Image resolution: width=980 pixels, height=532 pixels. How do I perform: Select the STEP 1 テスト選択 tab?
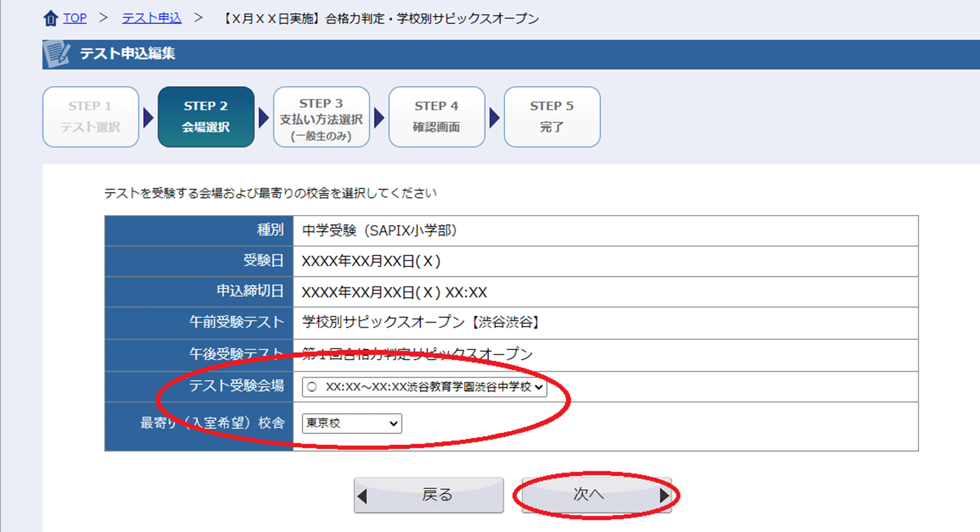tap(91, 117)
